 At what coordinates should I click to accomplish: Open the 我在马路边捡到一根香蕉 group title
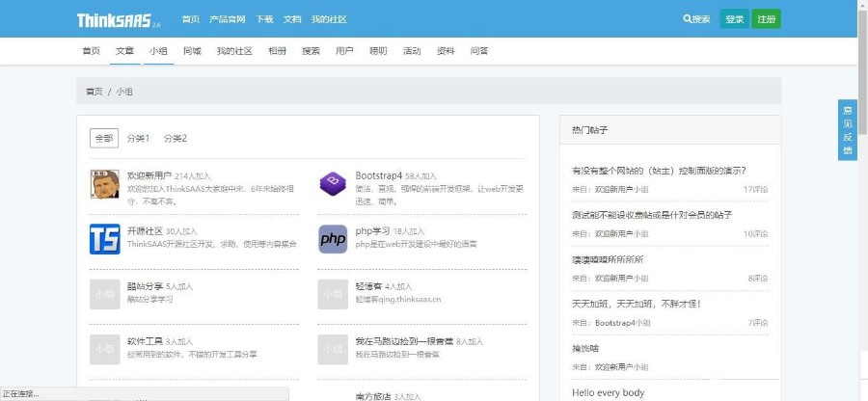click(404, 341)
